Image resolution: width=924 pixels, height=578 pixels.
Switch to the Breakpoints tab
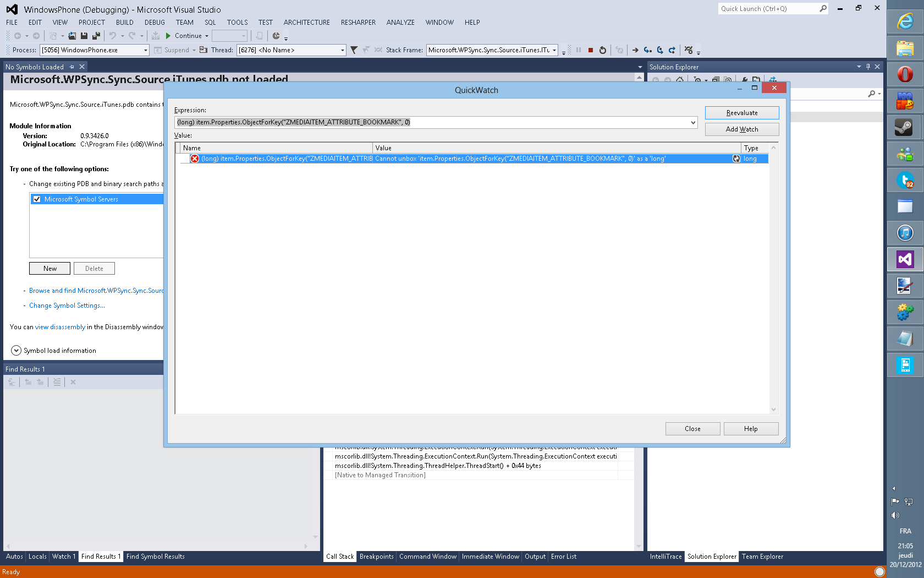[x=377, y=557]
